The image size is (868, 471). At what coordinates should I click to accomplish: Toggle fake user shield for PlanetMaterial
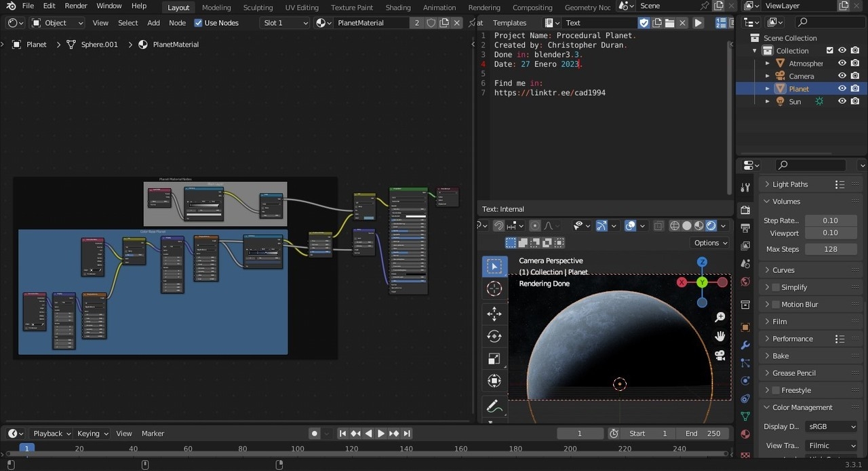431,22
